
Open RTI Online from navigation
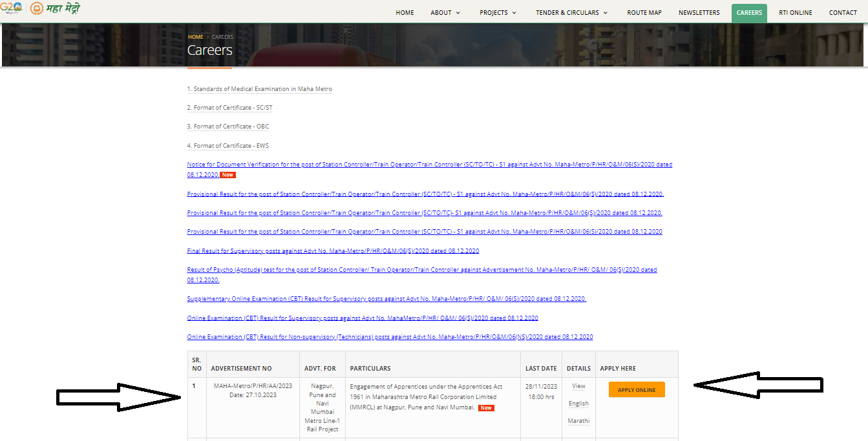(795, 13)
